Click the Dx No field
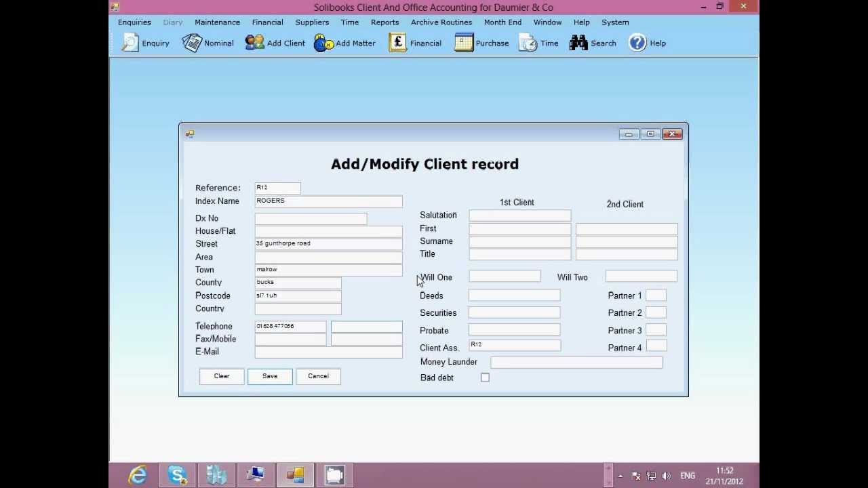 [311, 218]
